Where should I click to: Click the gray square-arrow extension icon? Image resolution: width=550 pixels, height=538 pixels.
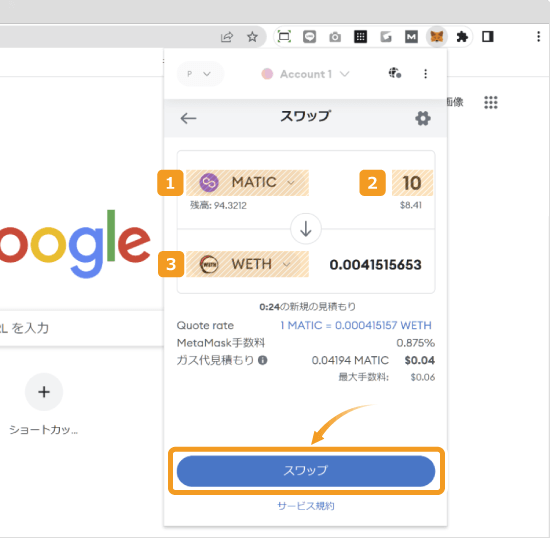click(x=386, y=36)
